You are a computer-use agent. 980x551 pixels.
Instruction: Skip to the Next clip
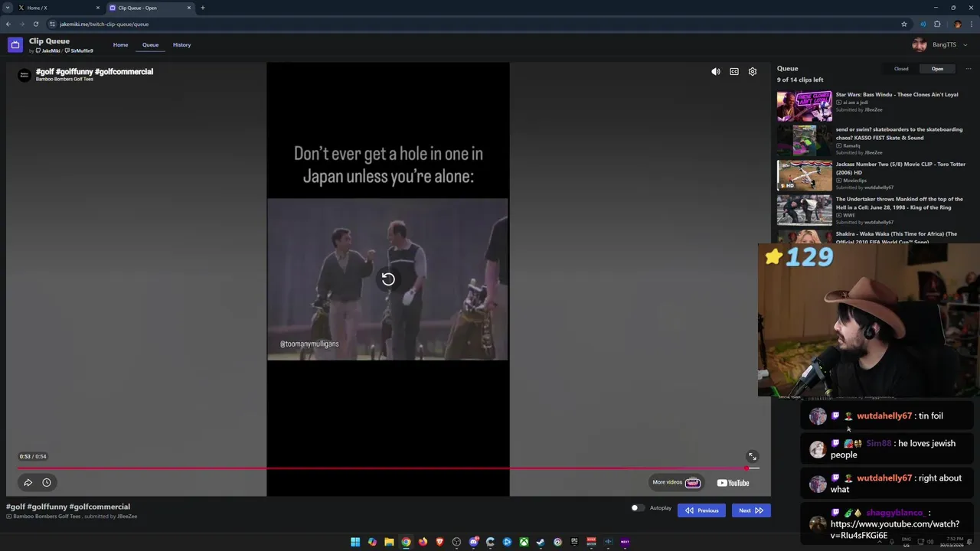pyautogui.click(x=751, y=510)
